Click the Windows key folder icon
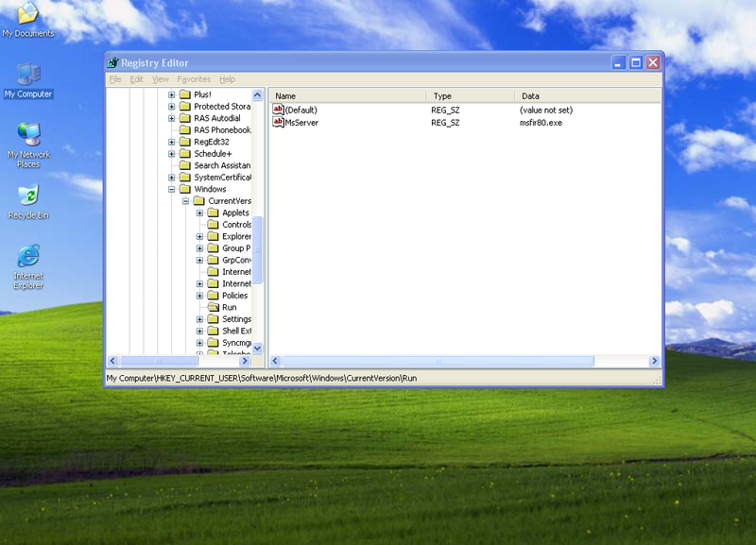The width and height of the screenshot is (756, 545). [185, 189]
